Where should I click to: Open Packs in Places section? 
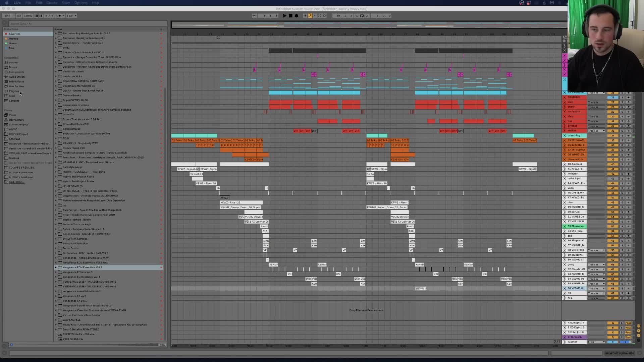click(x=12, y=115)
